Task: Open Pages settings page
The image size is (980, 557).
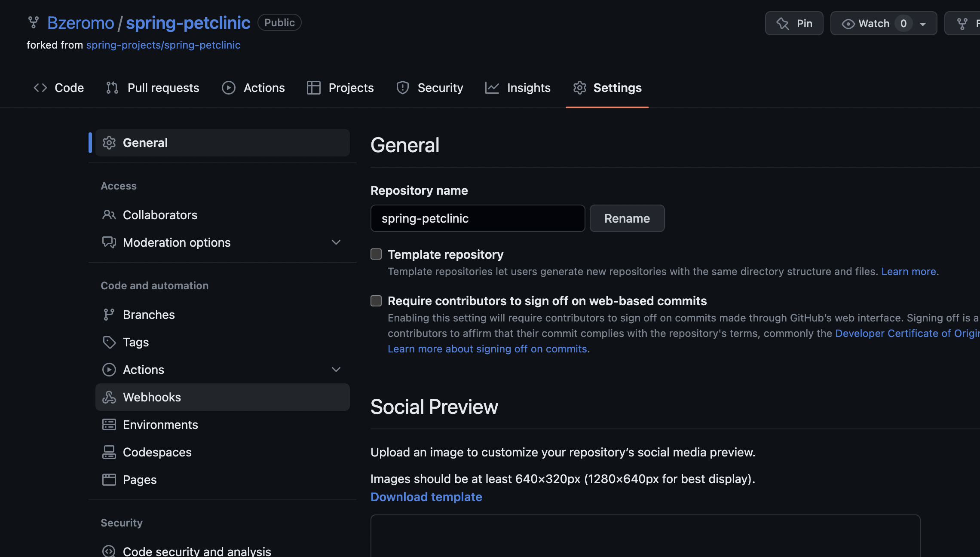Action: coord(223,480)
